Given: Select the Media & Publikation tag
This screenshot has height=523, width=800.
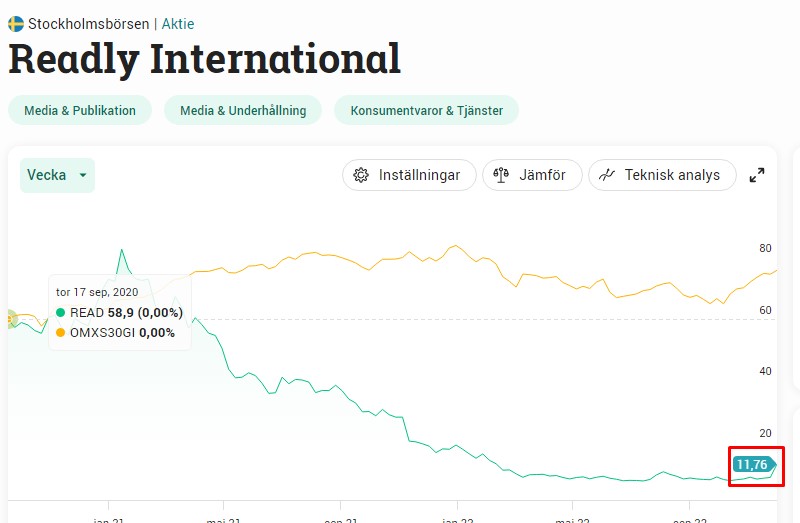Looking at the screenshot, I should tap(79, 110).
